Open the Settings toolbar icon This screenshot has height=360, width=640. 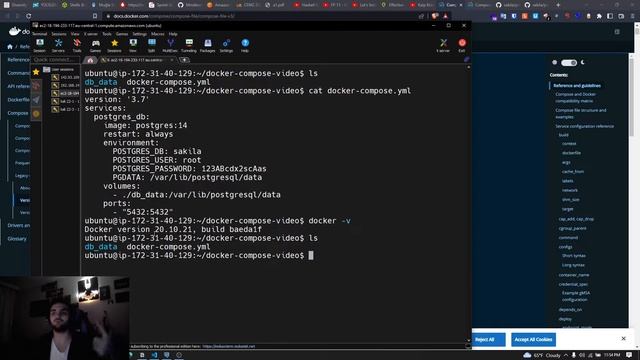(226, 45)
